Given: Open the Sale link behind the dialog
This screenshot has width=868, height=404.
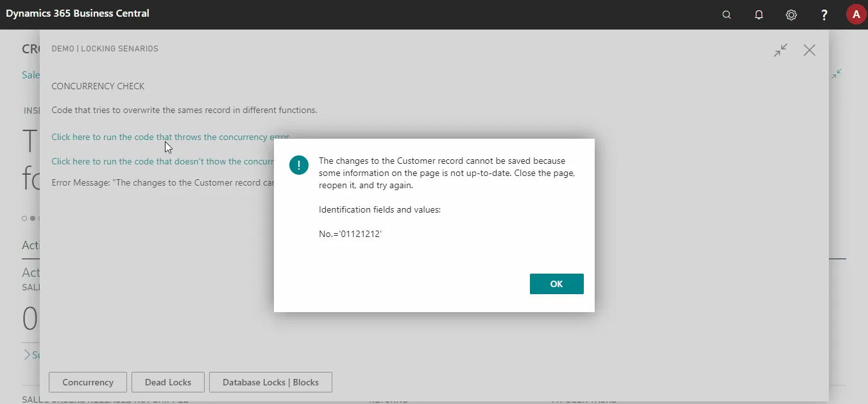Looking at the screenshot, I should (x=30, y=75).
